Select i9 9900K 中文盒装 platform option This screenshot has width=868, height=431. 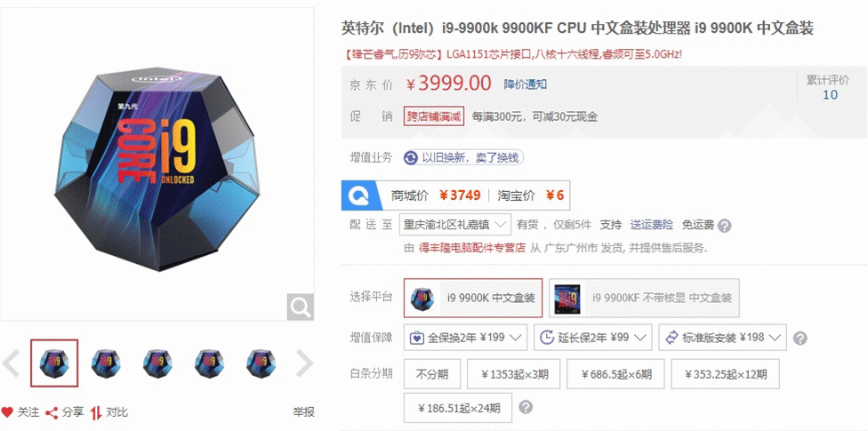[x=473, y=298]
